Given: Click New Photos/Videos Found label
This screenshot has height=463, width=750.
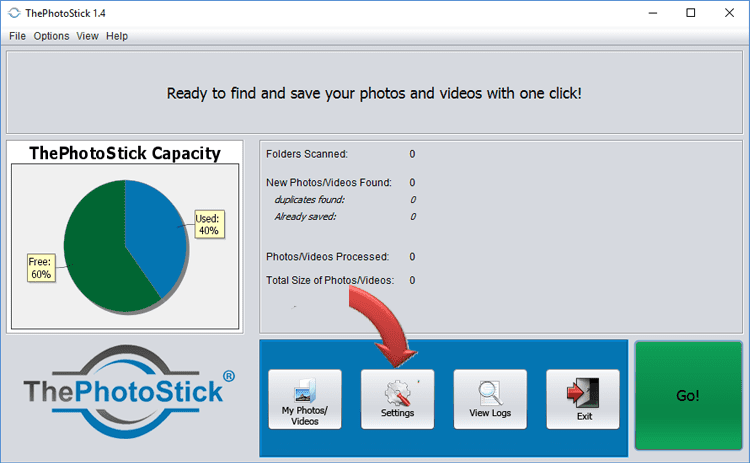Looking at the screenshot, I should click(x=329, y=182).
